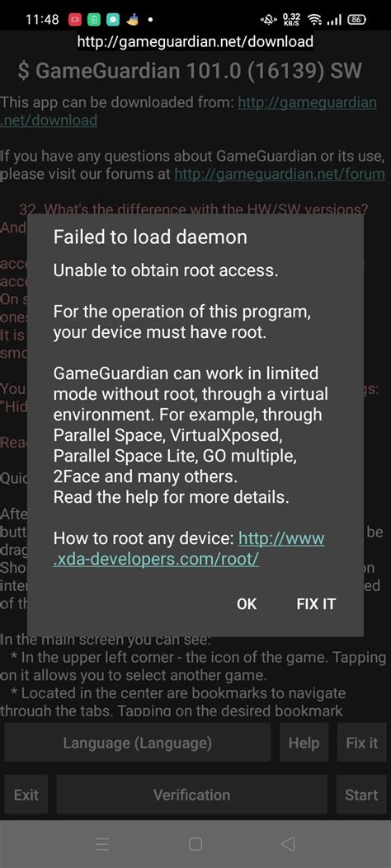Tap the Android recent apps menu icon

102,843
